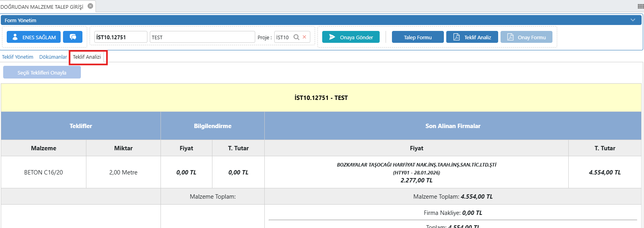Click the Proje İST10 input field
Screen dimensions: 644x228
pyautogui.click(x=283, y=37)
